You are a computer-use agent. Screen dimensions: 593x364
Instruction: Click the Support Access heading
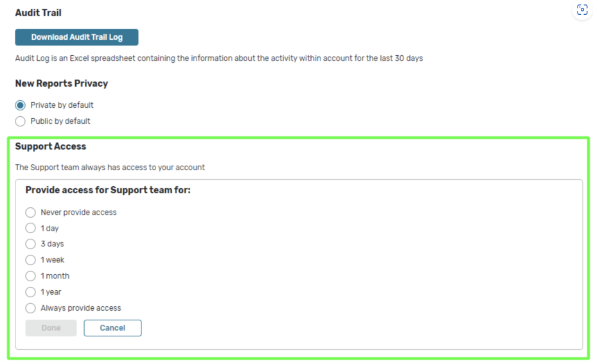51,146
